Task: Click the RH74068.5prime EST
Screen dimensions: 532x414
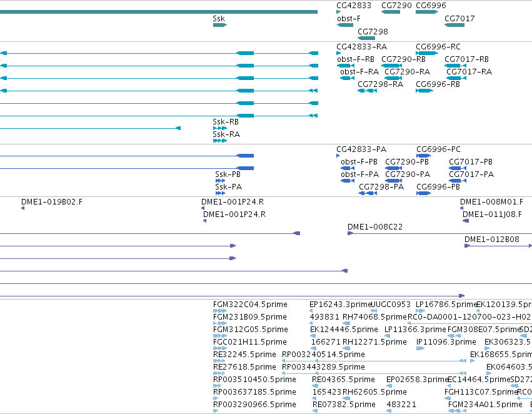Action: click(346, 323)
